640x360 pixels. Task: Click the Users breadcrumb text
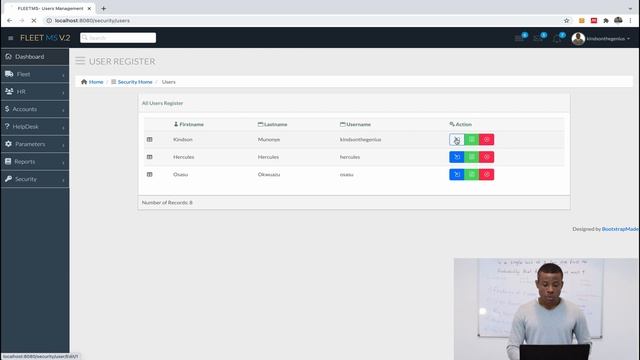[169, 82]
